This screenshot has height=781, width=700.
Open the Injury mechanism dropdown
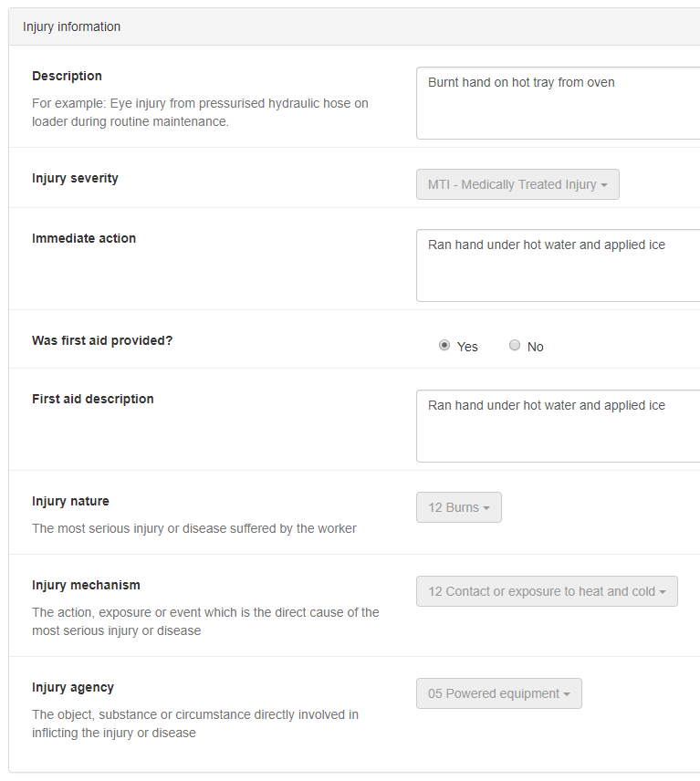coord(547,591)
